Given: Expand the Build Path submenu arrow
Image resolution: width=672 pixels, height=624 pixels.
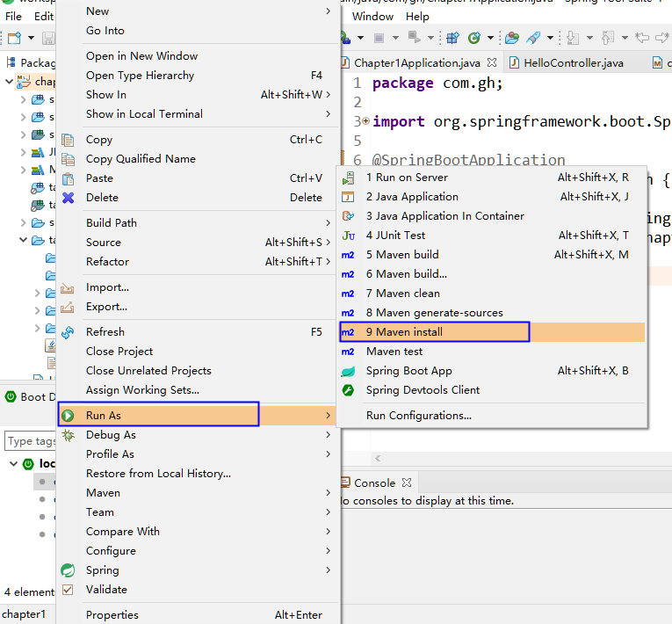Looking at the screenshot, I should click(x=329, y=223).
